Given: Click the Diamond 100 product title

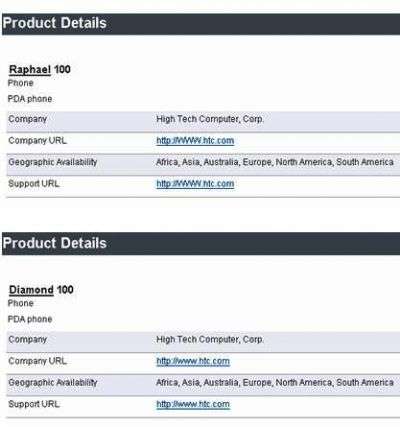Looking at the screenshot, I should click(41, 290).
